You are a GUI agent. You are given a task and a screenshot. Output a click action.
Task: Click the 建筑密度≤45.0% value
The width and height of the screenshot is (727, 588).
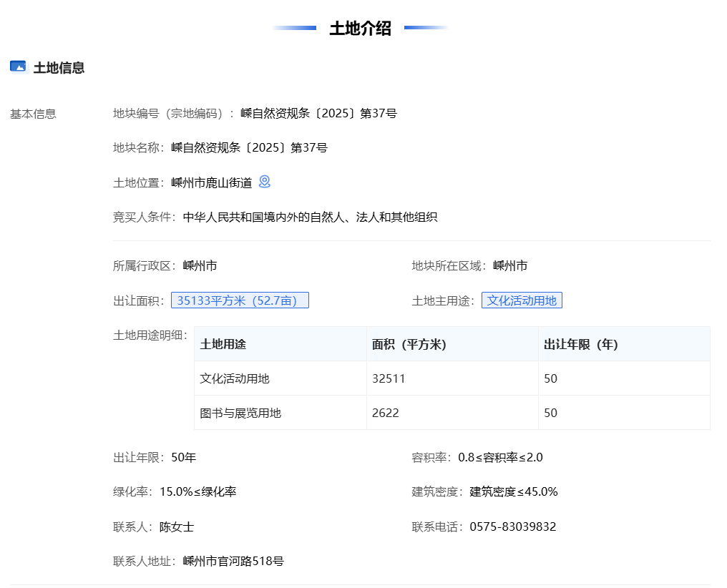coord(514,491)
